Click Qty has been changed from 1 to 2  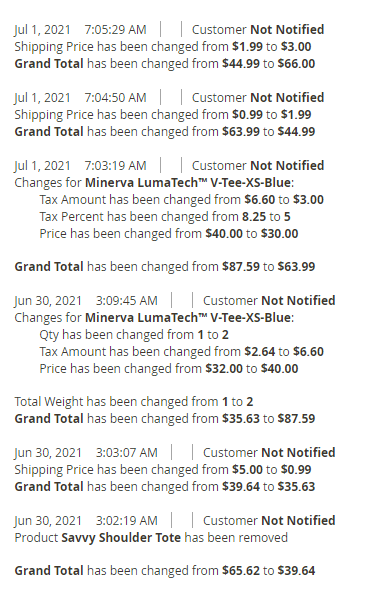tap(134, 335)
